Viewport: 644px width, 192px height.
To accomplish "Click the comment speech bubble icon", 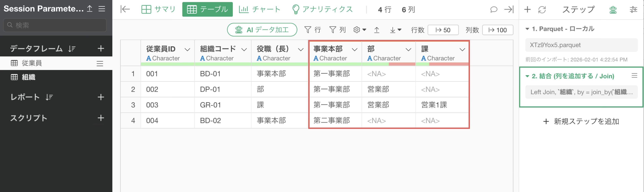I will (494, 10).
